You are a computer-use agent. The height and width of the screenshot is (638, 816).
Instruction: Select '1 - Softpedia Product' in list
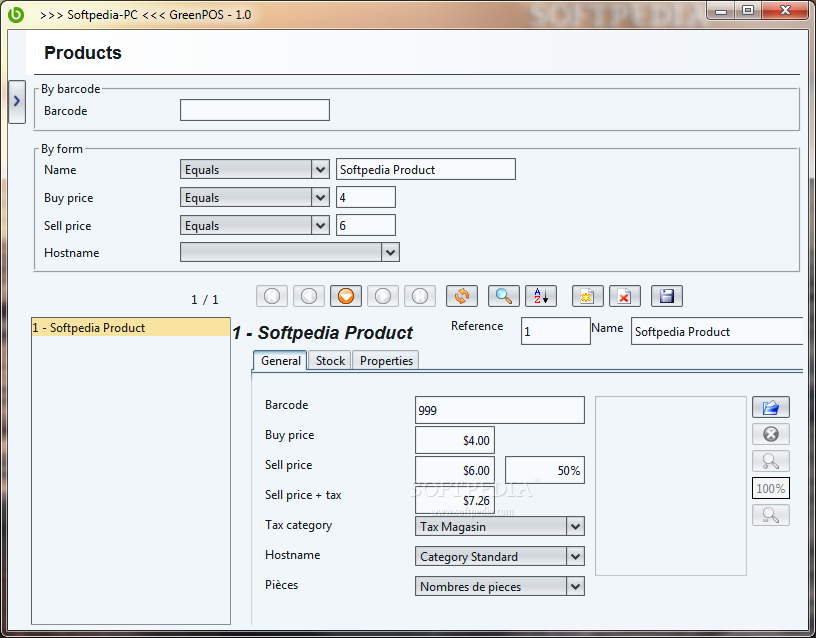tap(131, 328)
